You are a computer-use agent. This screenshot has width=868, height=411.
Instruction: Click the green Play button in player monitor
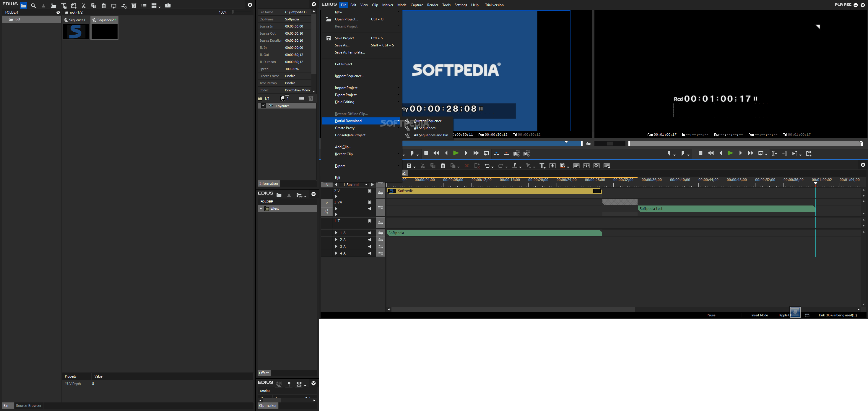(x=456, y=153)
